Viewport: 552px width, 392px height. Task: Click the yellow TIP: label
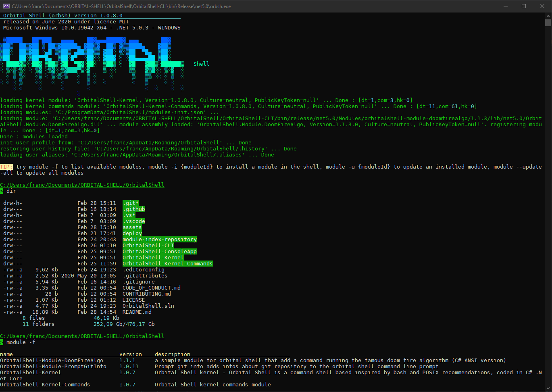pyautogui.click(x=6, y=167)
